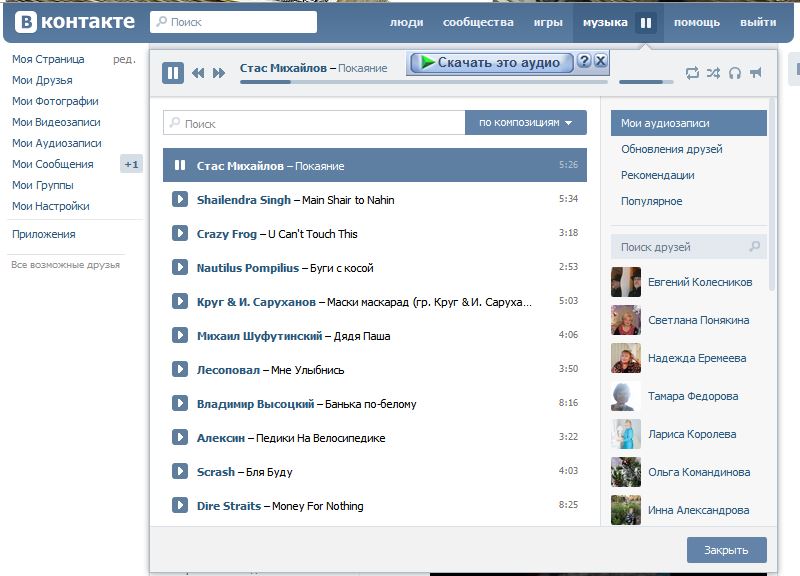Open 'Мои Видеозаписи' in left menu
Screen dimensions: 800x576
[56, 122]
